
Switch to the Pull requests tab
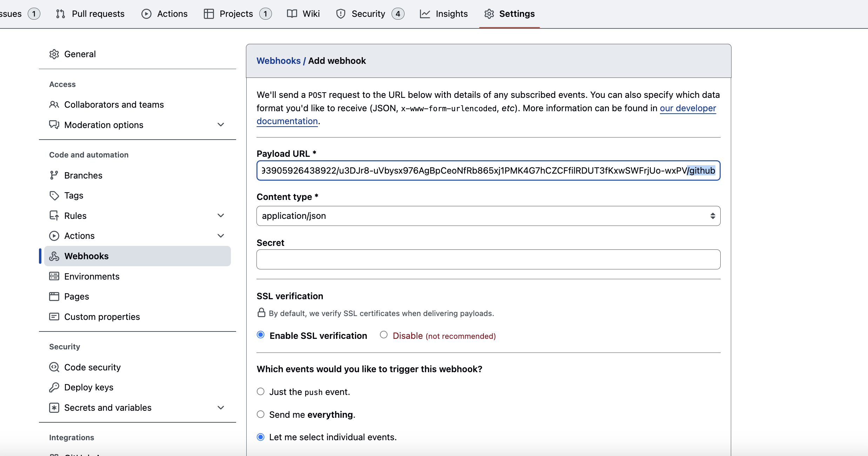90,14
